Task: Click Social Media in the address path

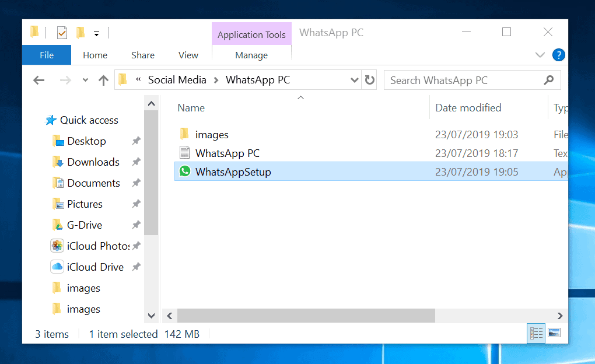Action: click(x=177, y=80)
